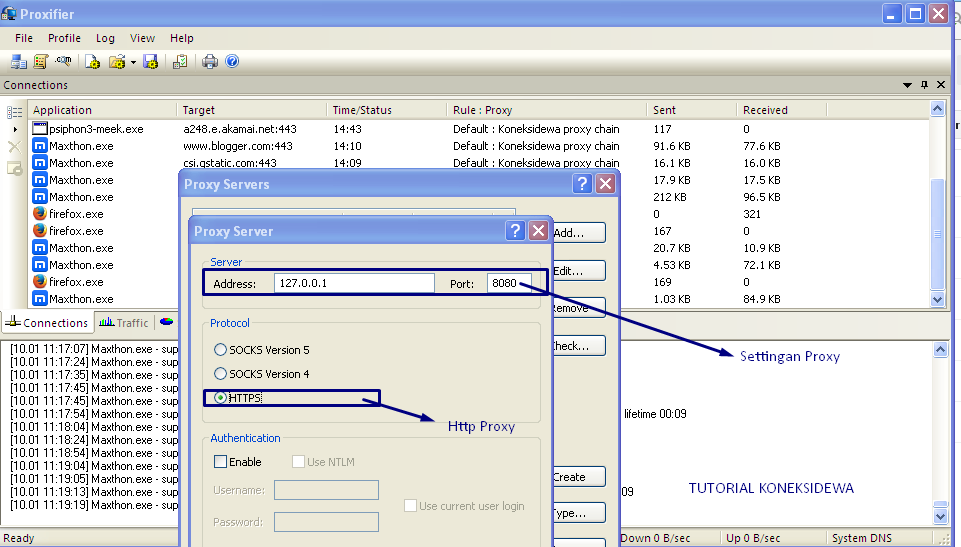Open the Log menu
The height and width of the screenshot is (547, 961).
105,38
